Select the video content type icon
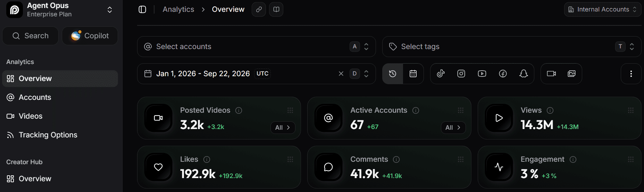644x192 pixels. (551, 74)
